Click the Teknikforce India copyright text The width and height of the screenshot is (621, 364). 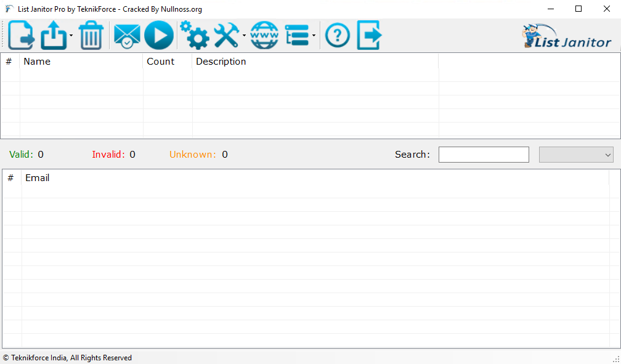[67, 358]
